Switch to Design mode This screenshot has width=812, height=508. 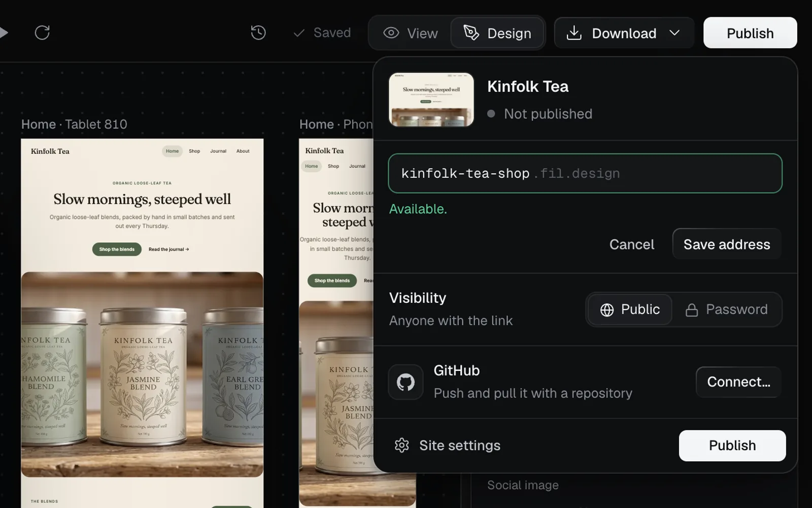pos(497,33)
